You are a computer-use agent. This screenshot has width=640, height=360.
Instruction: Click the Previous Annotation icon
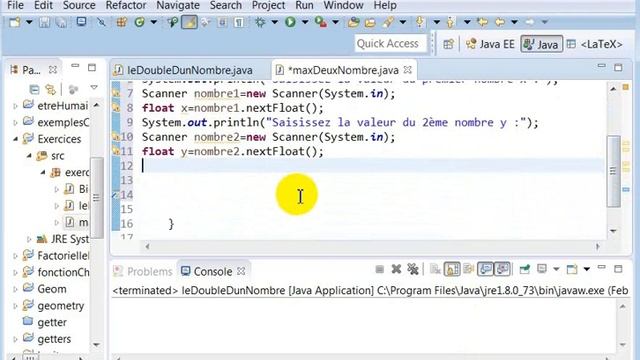[450, 22]
